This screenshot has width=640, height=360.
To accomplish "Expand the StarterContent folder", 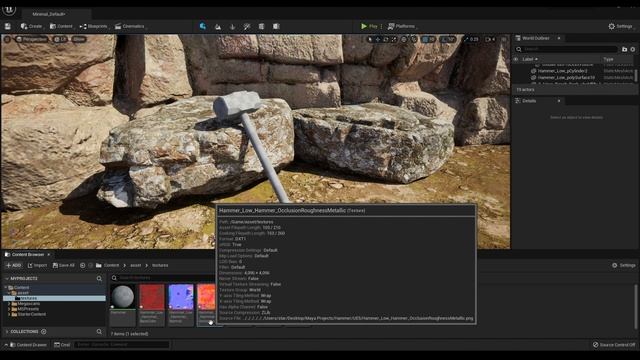I will point(9,314).
